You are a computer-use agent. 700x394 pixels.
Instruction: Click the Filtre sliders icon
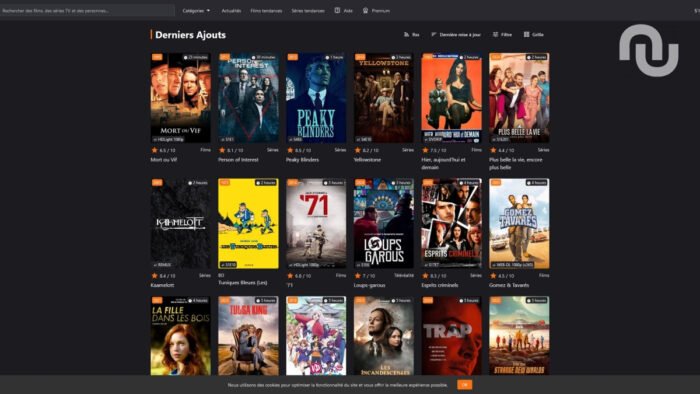coord(495,34)
